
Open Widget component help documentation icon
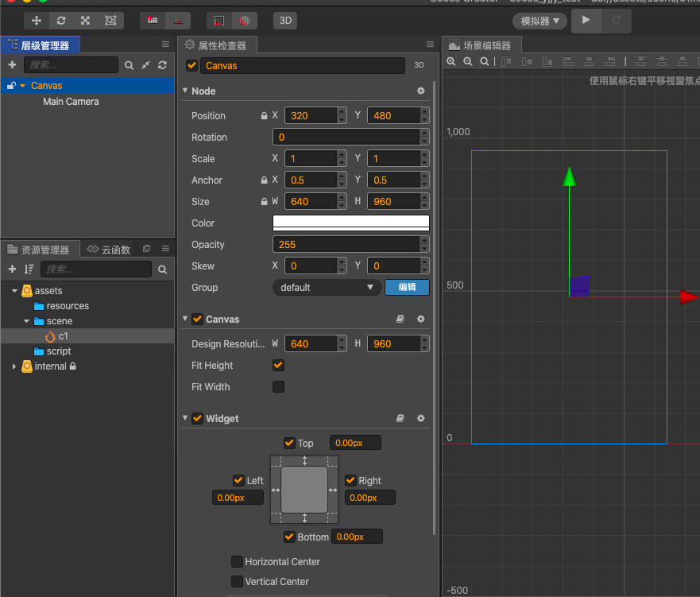point(400,418)
